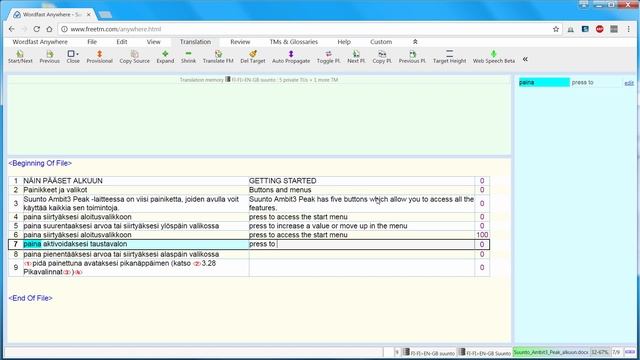This screenshot has height=360, width=640.
Task: Open the File menu
Action: coord(92,42)
